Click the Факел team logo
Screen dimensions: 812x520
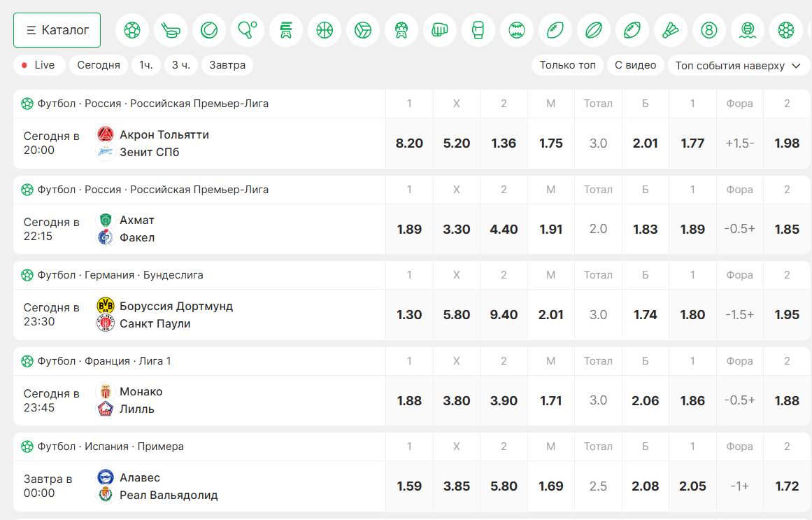point(106,237)
